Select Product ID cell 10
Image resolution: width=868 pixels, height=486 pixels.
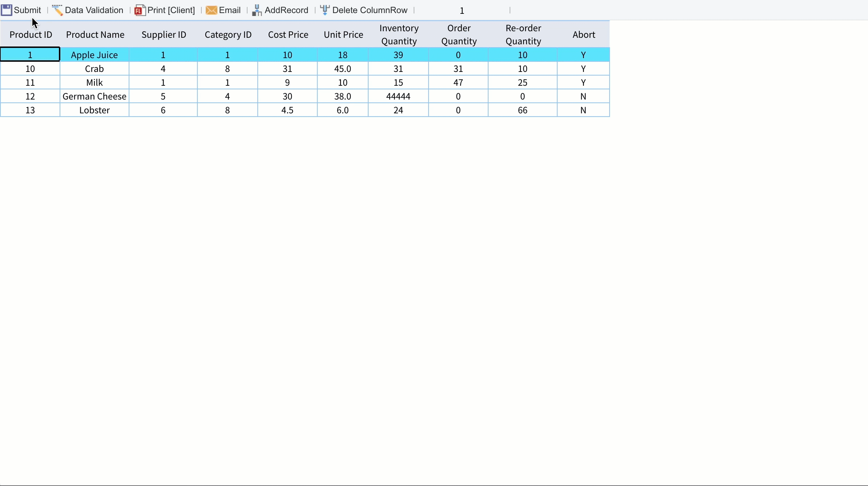(30, 69)
